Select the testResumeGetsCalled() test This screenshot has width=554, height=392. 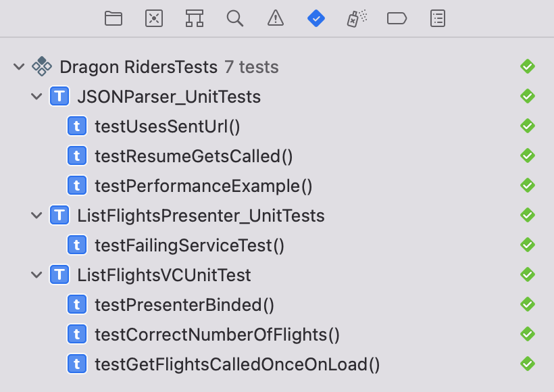coord(277,156)
